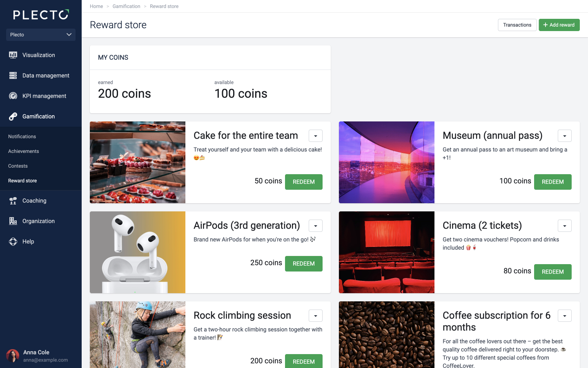Click the KPI management gauge icon
The height and width of the screenshot is (368, 588).
(13, 96)
